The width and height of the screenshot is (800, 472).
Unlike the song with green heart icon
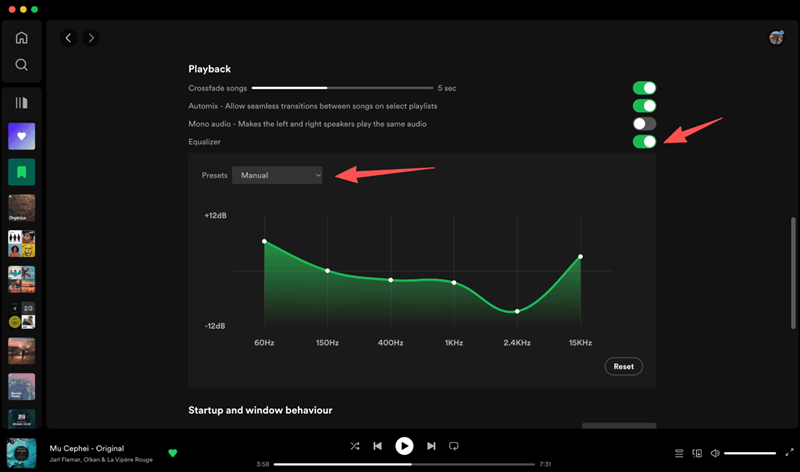point(172,453)
